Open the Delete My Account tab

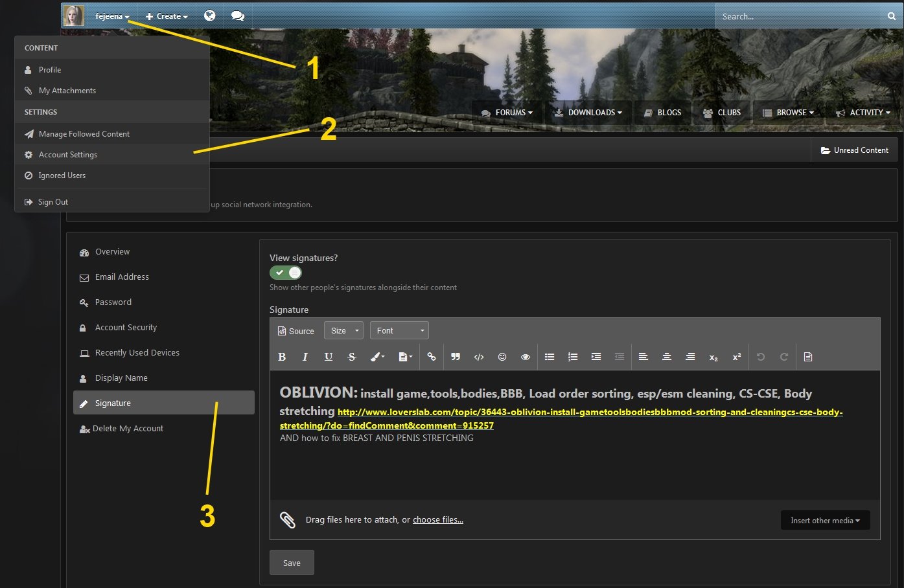(164, 429)
